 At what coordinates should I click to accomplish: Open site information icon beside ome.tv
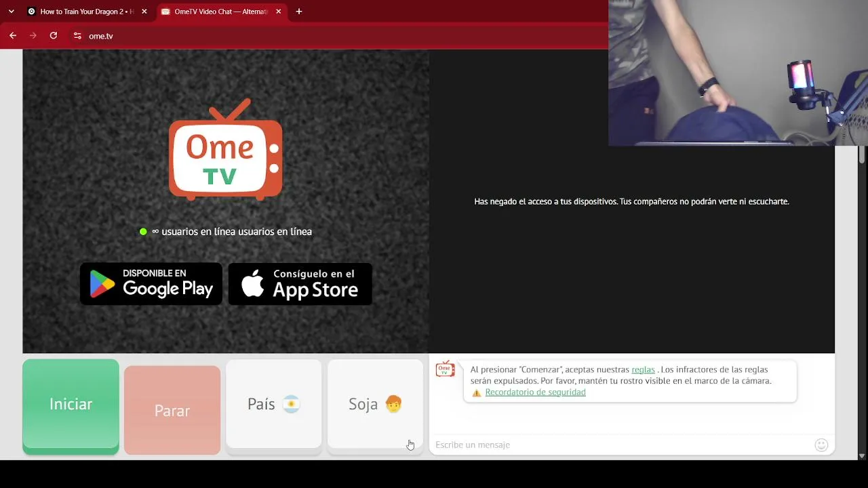[77, 36]
